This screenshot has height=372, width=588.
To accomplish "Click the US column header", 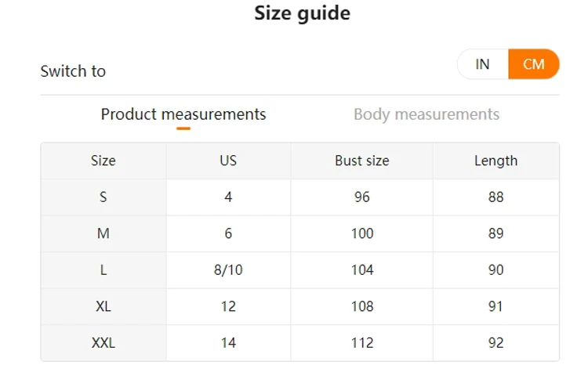I will [228, 161].
